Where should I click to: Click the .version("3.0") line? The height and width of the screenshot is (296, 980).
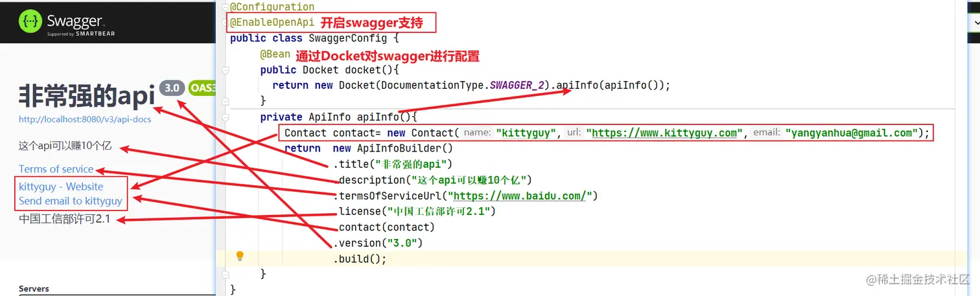click(x=378, y=243)
